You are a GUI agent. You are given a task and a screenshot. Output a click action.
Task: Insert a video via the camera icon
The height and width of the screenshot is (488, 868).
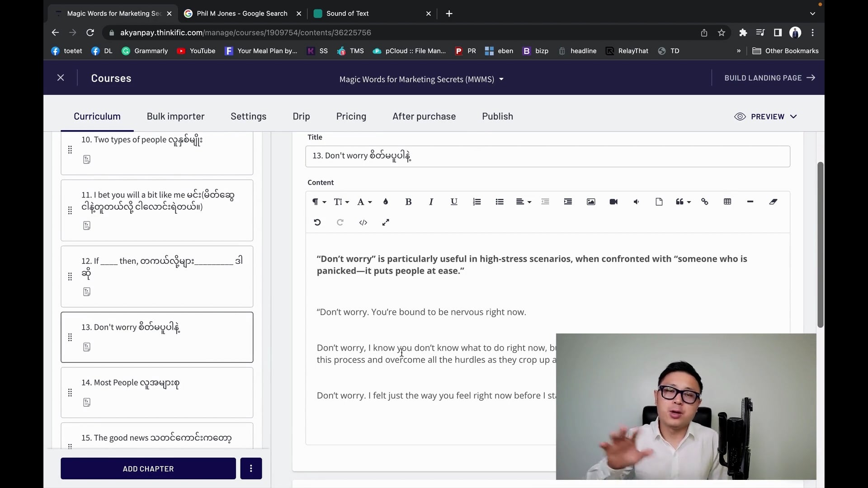(x=613, y=202)
